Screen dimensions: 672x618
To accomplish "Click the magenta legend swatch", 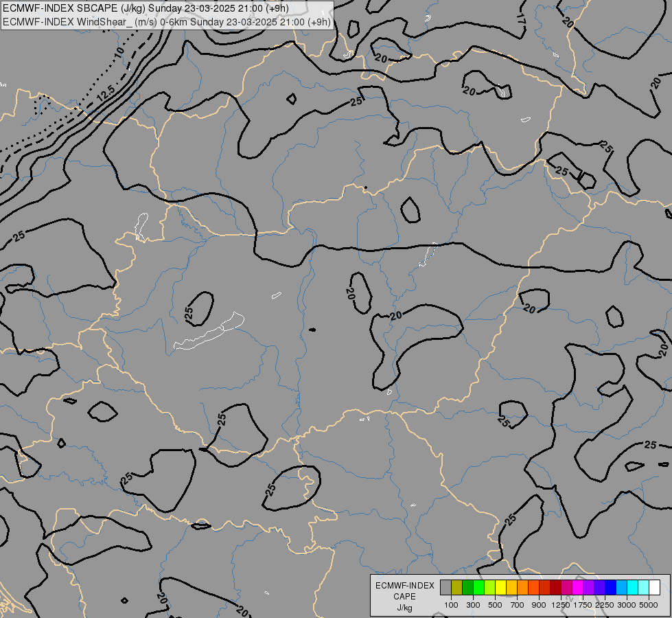I will [x=577, y=588].
